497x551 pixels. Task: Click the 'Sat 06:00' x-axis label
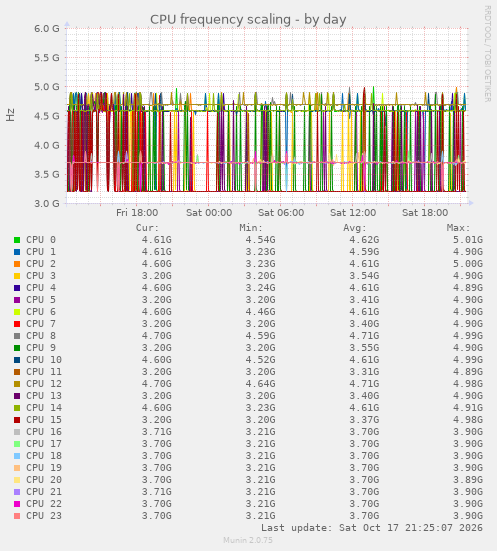click(x=281, y=213)
